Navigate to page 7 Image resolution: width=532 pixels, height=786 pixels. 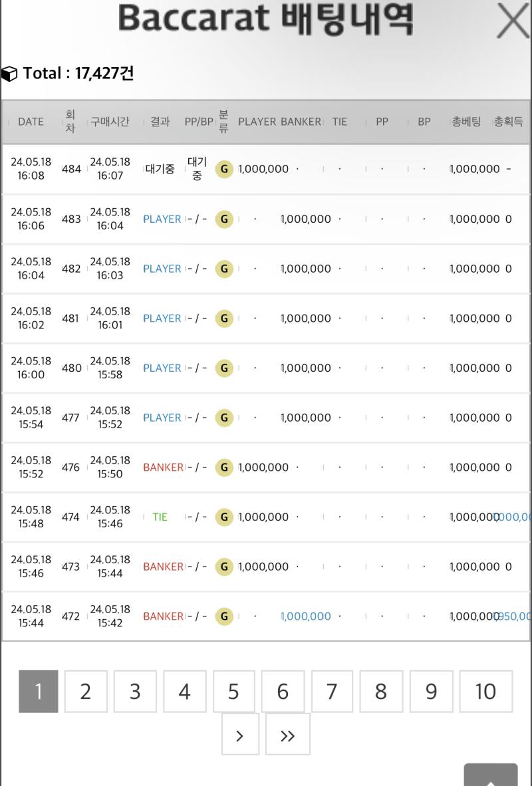(332, 692)
